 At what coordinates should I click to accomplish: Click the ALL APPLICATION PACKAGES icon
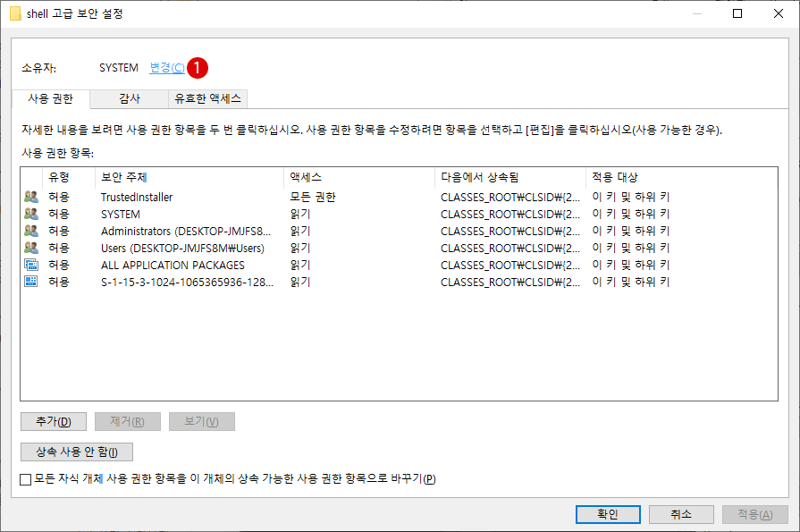click(x=31, y=265)
